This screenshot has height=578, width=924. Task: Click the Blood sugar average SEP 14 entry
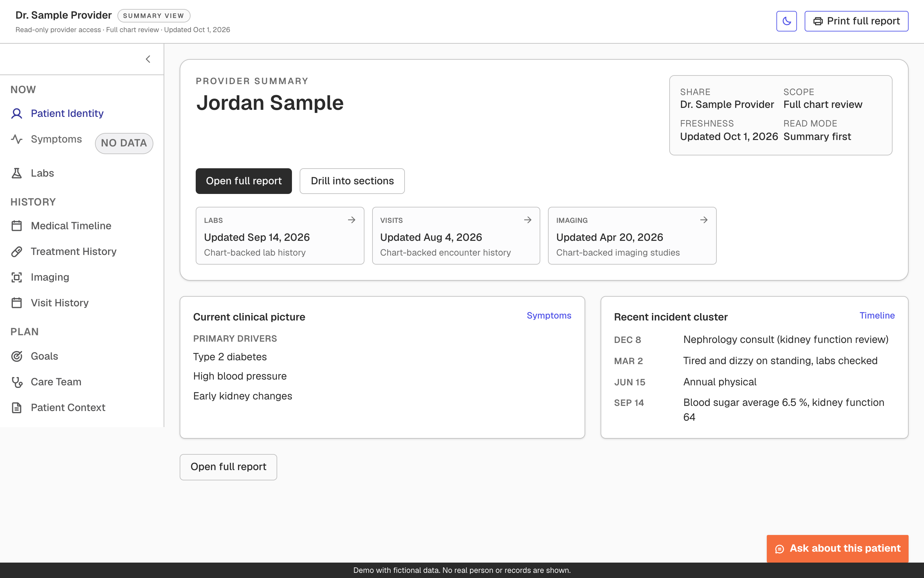[x=783, y=410]
